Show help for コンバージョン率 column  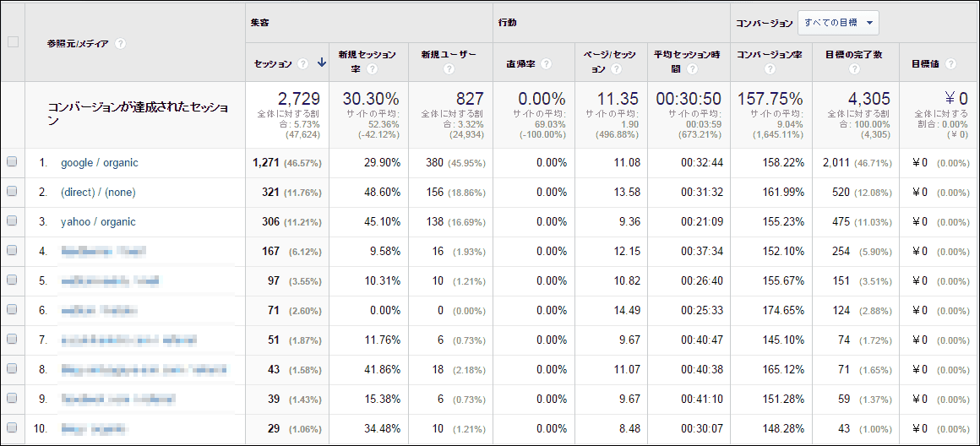[x=770, y=69]
